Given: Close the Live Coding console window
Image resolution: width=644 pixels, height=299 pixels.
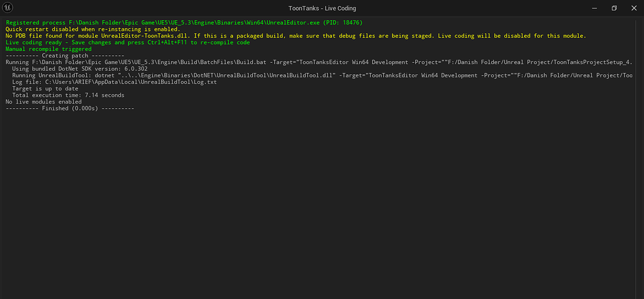Looking at the screenshot, I should (x=634, y=8).
